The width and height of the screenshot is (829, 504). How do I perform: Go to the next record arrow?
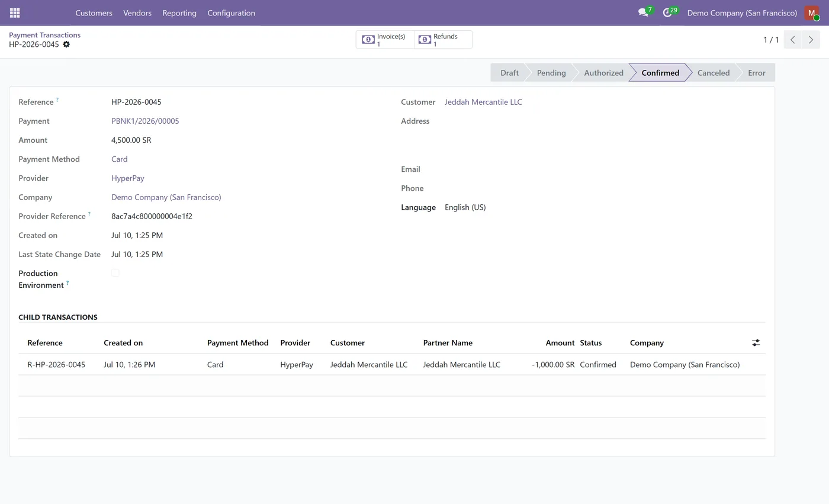point(811,40)
